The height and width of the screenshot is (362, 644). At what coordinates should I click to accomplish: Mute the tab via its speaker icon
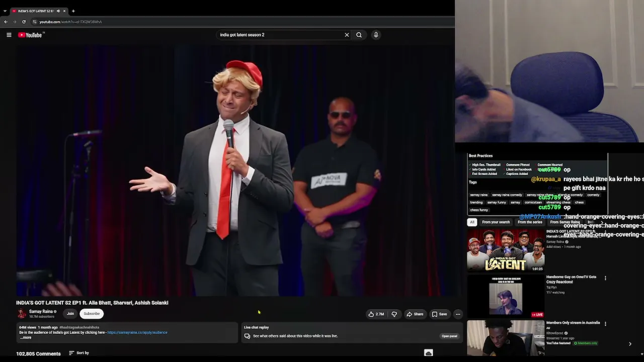pos(58,11)
